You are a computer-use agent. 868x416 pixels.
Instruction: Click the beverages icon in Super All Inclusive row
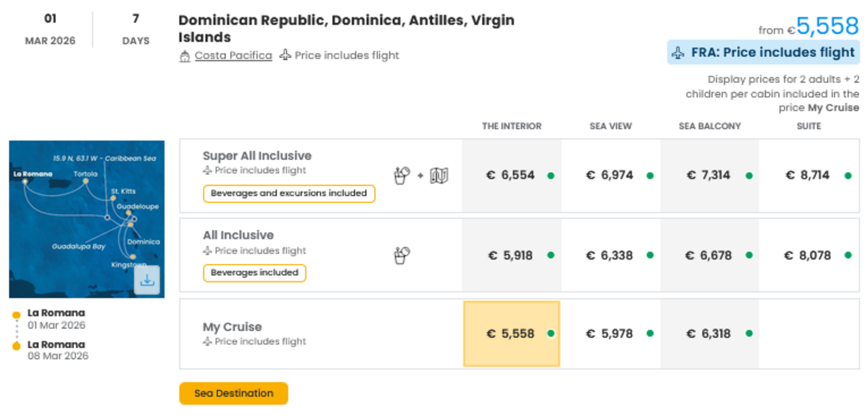click(x=402, y=176)
